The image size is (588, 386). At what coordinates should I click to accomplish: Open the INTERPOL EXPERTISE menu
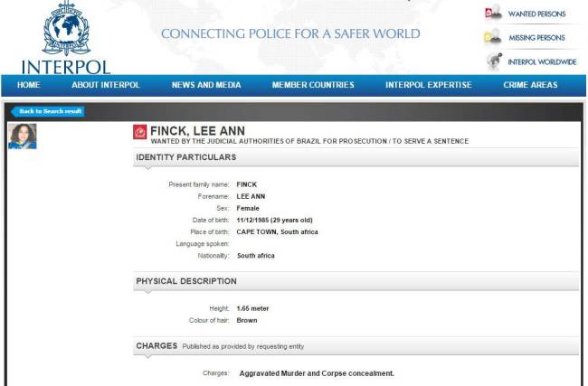429,85
